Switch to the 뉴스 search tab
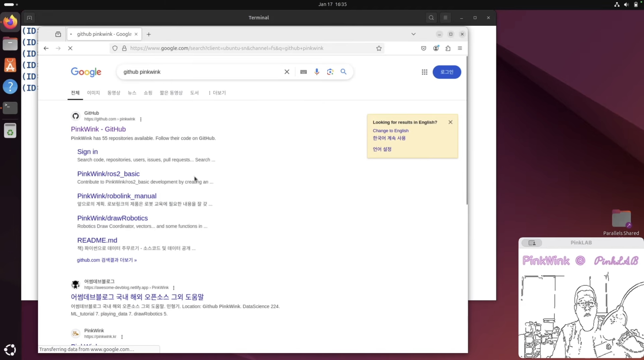The height and width of the screenshot is (360, 644). point(132,93)
